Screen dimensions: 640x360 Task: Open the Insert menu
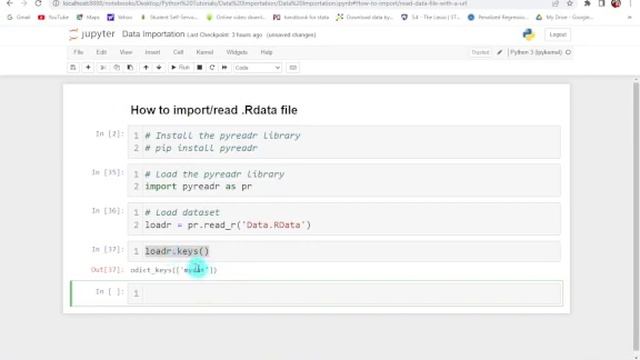(x=152, y=52)
